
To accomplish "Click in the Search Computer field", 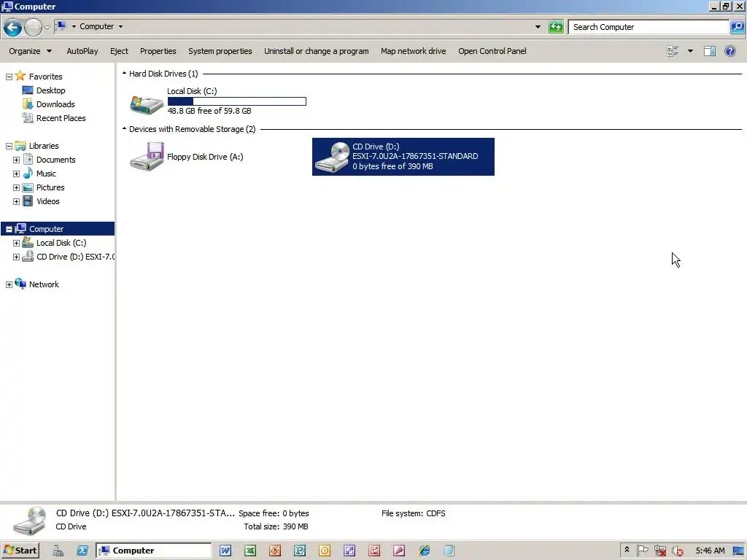I will point(649,27).
